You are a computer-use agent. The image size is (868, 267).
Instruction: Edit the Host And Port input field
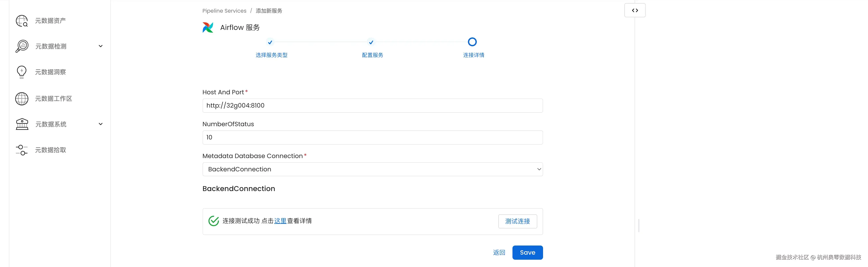pyautogui.click(x=372, y=105)
